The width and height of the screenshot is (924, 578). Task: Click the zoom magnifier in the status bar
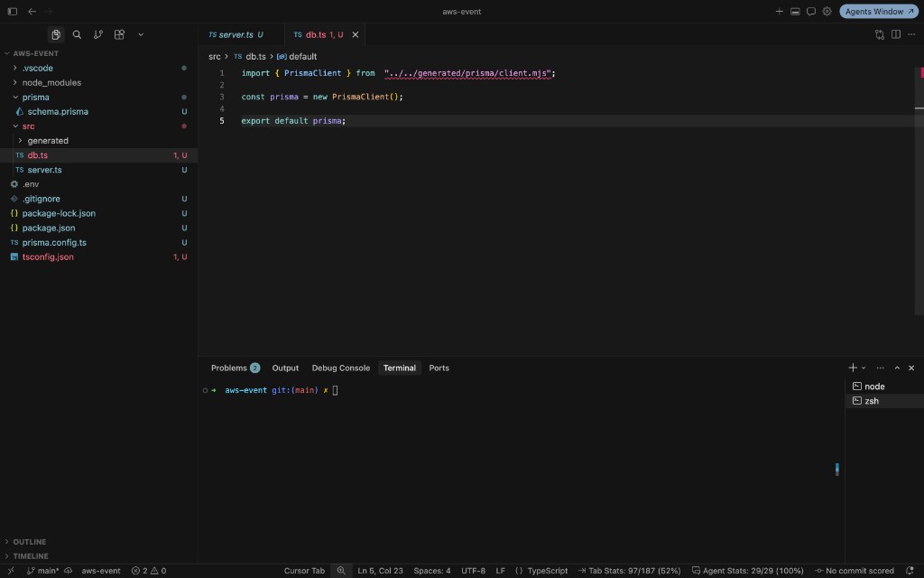coord(341,571)
